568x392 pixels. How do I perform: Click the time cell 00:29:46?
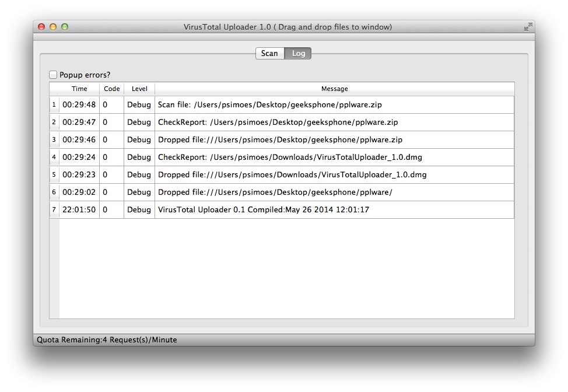tap(79, 139)
